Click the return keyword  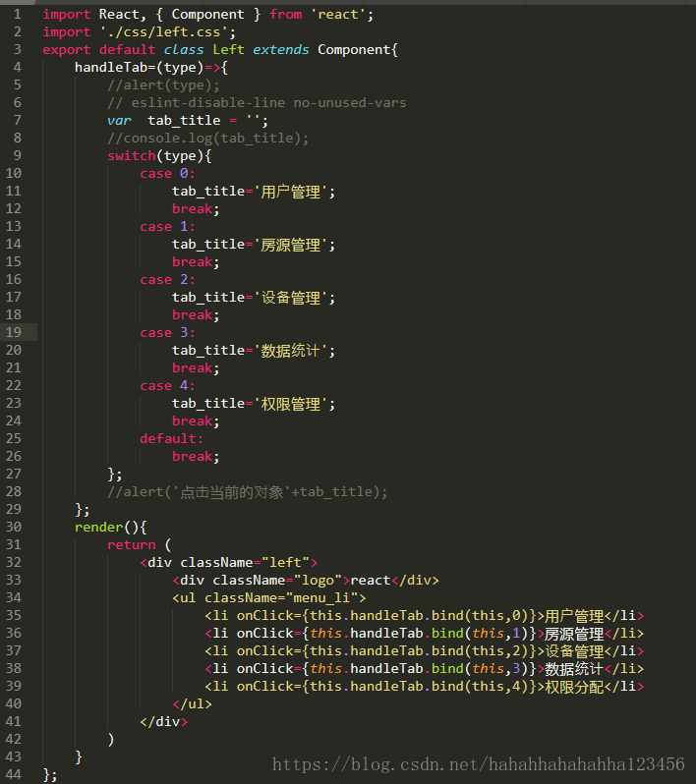[x=131, y=544]
